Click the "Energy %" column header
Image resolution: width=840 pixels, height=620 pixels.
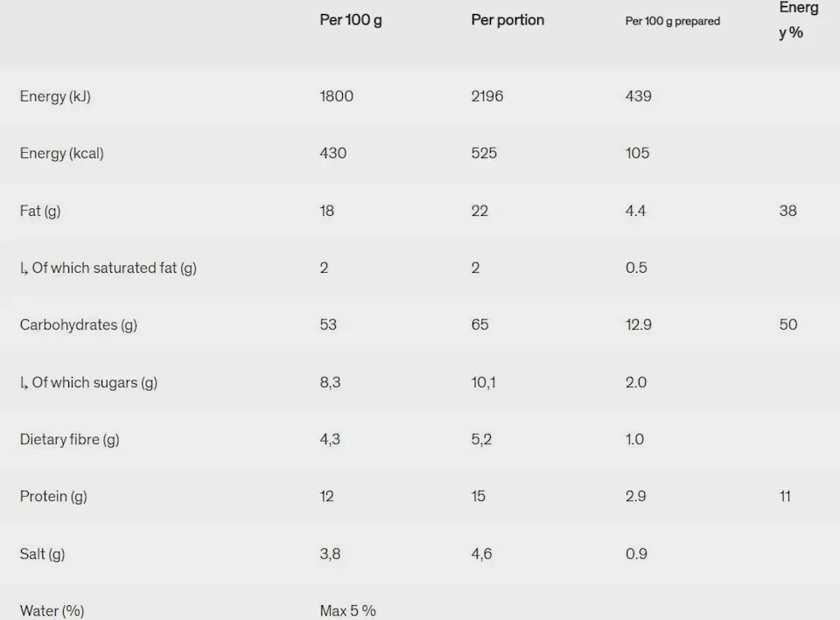coord(798,20)
